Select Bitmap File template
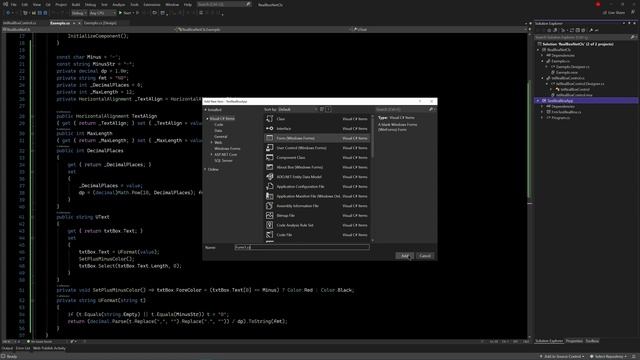 click(x=317, y=216)
